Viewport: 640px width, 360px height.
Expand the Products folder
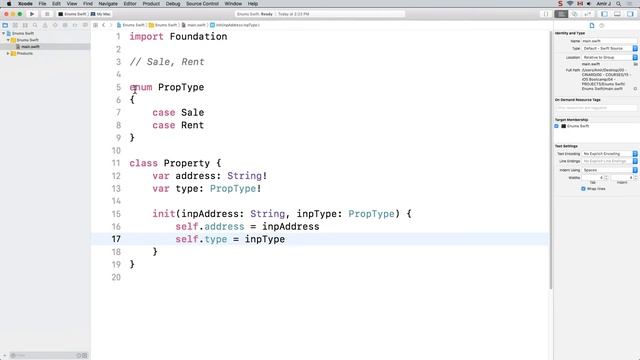(x=8, y=53)
